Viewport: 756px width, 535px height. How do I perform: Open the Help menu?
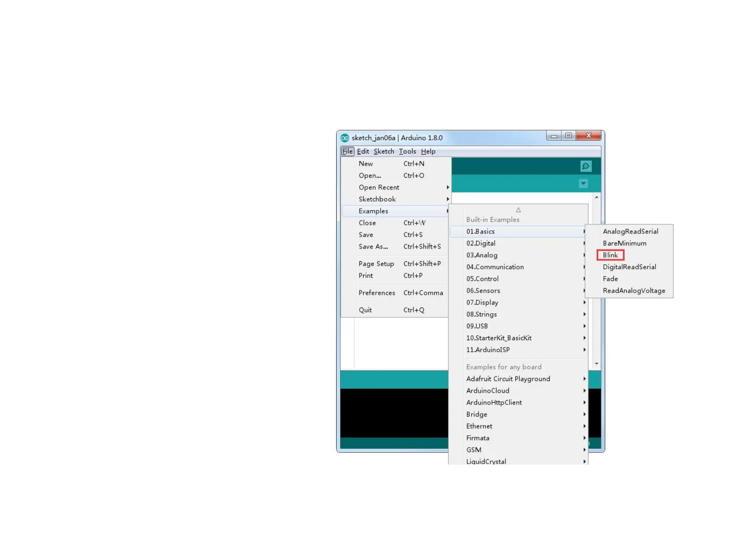pos(428,151)
